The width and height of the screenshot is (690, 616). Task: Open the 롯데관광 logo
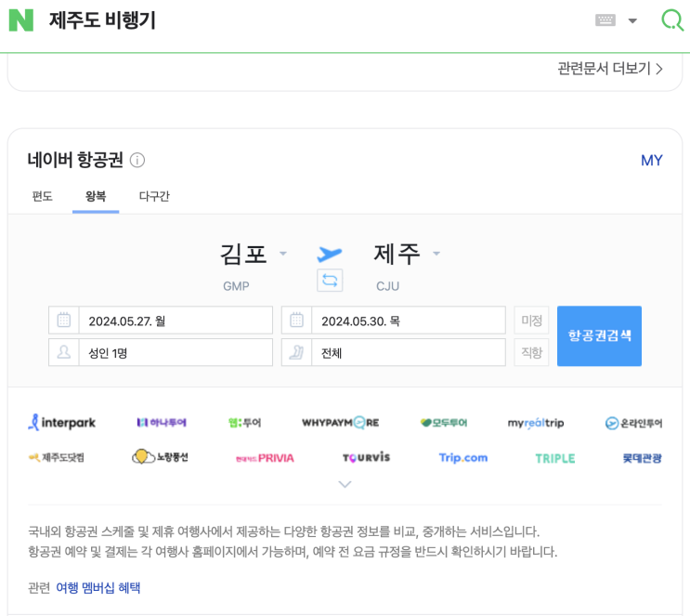642,458
